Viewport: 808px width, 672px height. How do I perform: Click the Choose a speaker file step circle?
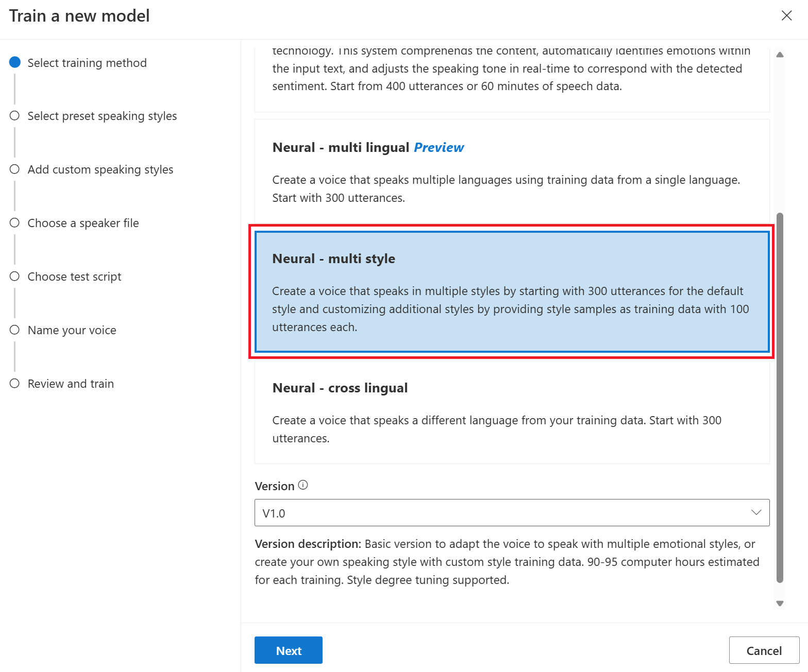[15, 223]
